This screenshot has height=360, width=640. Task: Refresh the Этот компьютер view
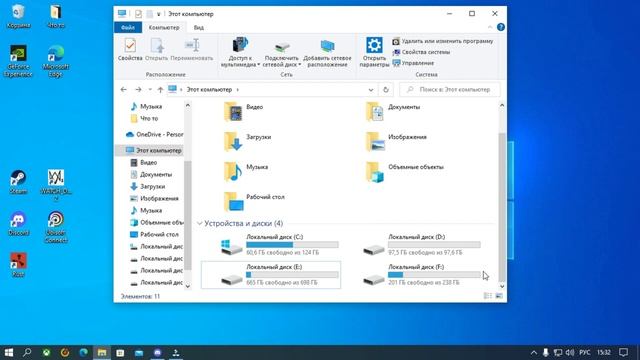pos(386,90)
